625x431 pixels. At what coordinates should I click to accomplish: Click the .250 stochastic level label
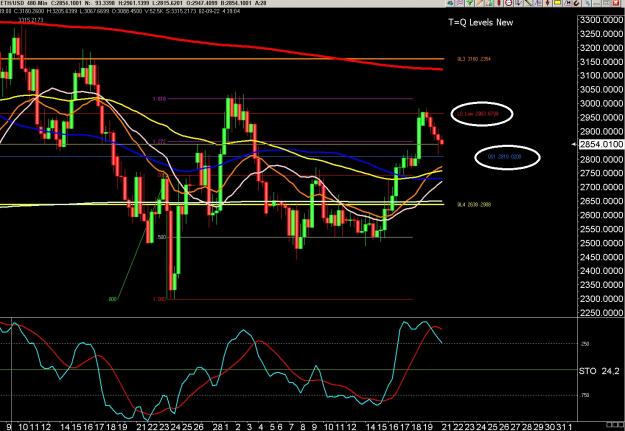pyautogui.click(x=586, y=344)
